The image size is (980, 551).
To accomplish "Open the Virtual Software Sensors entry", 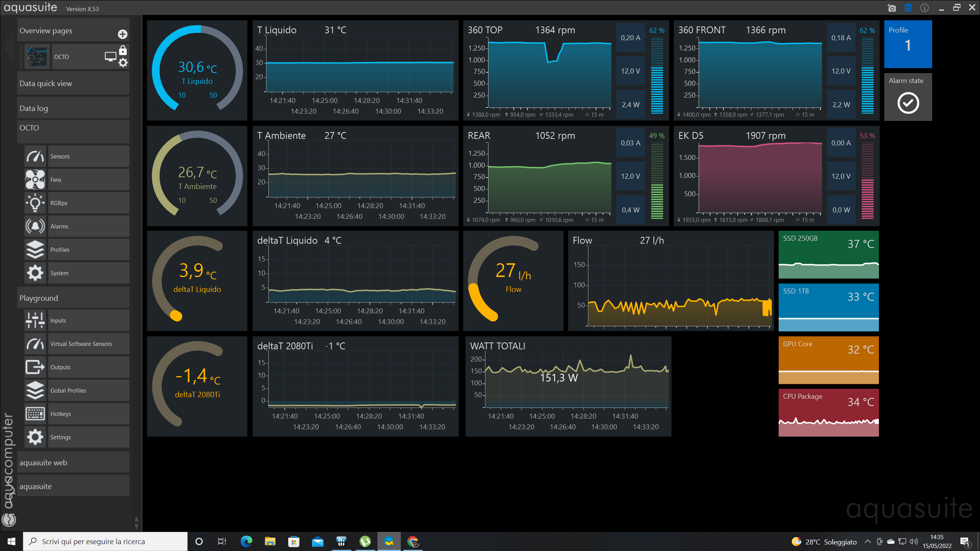I will (89, 344).
